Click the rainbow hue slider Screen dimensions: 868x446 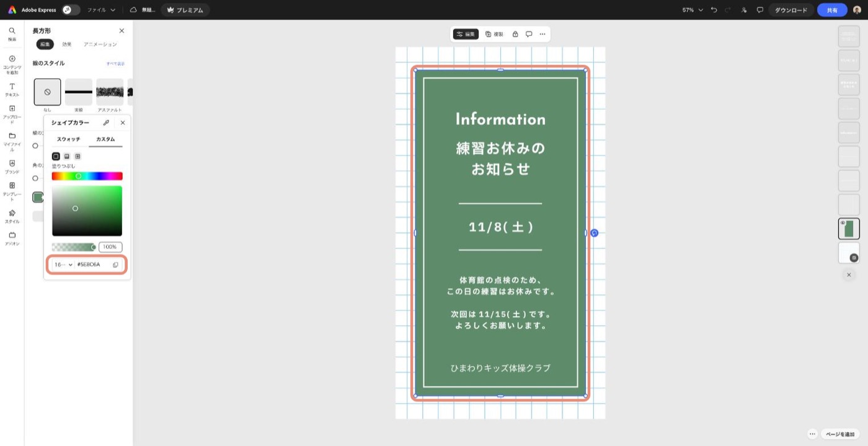(87, 176)
